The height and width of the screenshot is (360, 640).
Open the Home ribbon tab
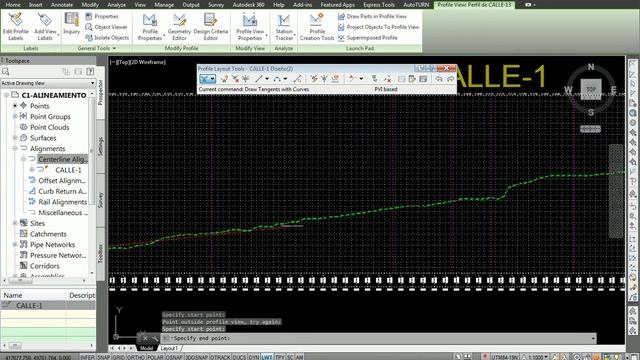click(13, 4)
